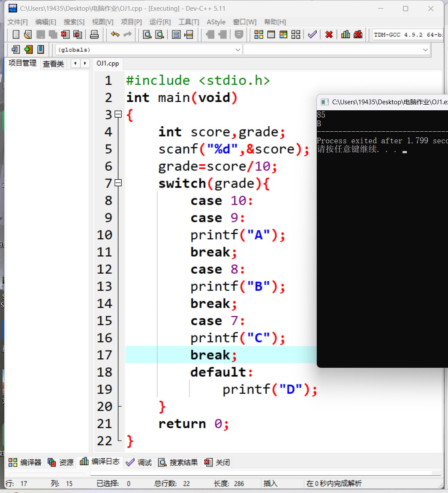Screen dimensions: 448x493
Task: Click the horizontal scrollbar under the editor
Action: [x=265, y=473]
